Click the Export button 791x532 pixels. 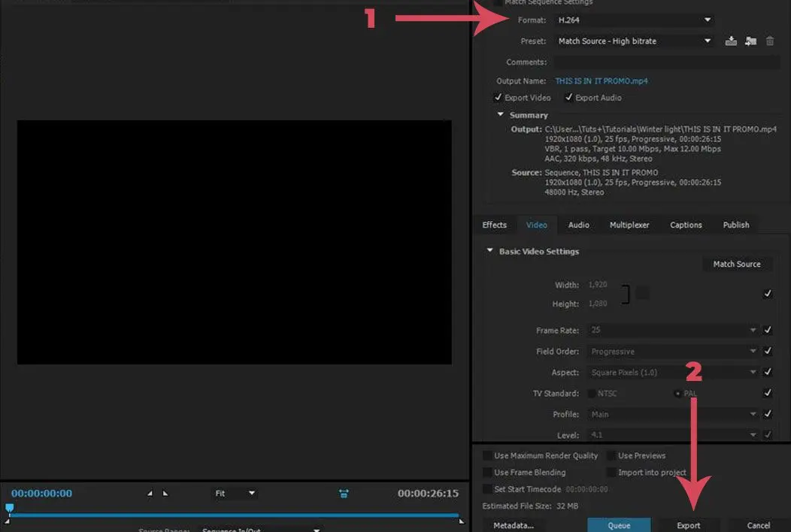click(x=689, y=525)
